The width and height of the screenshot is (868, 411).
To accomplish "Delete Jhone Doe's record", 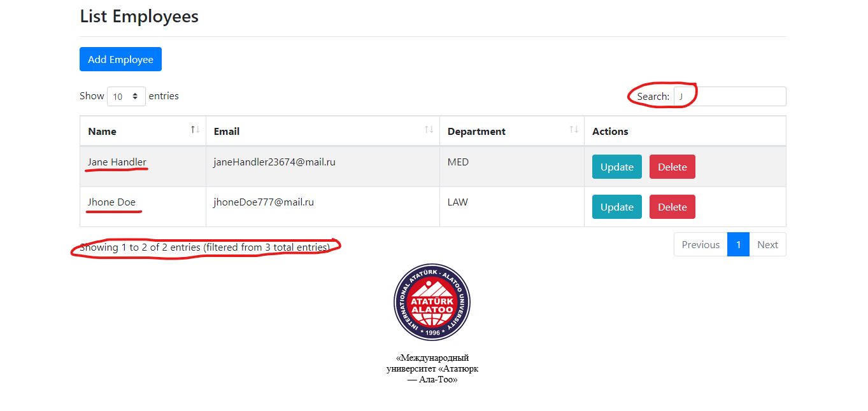I will [x=672, y=206].
